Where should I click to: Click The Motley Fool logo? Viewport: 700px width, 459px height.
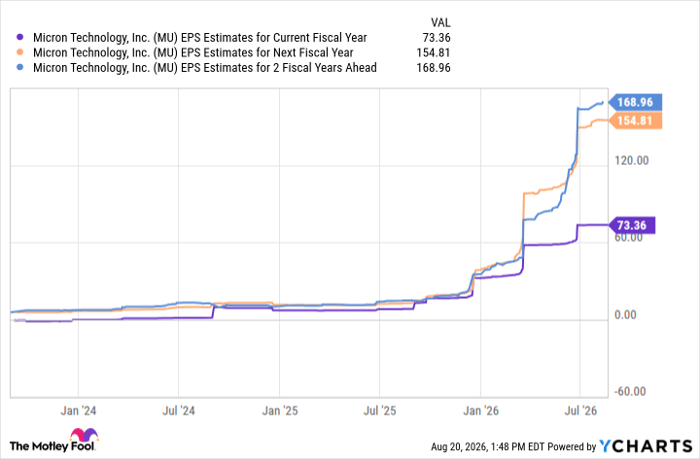click(54, 441)
